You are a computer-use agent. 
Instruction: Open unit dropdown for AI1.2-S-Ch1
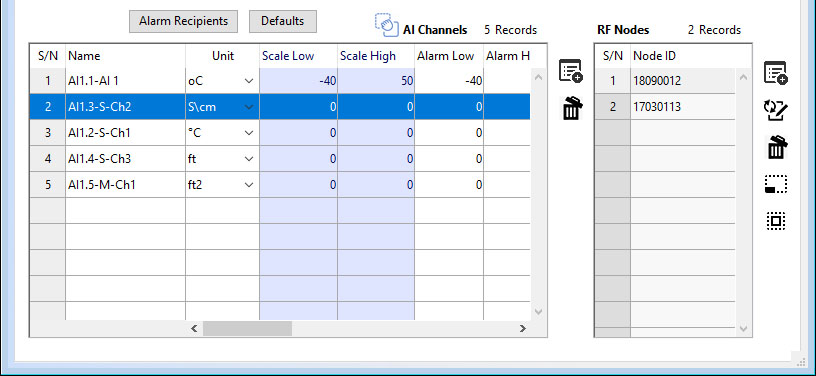point(249,133)
